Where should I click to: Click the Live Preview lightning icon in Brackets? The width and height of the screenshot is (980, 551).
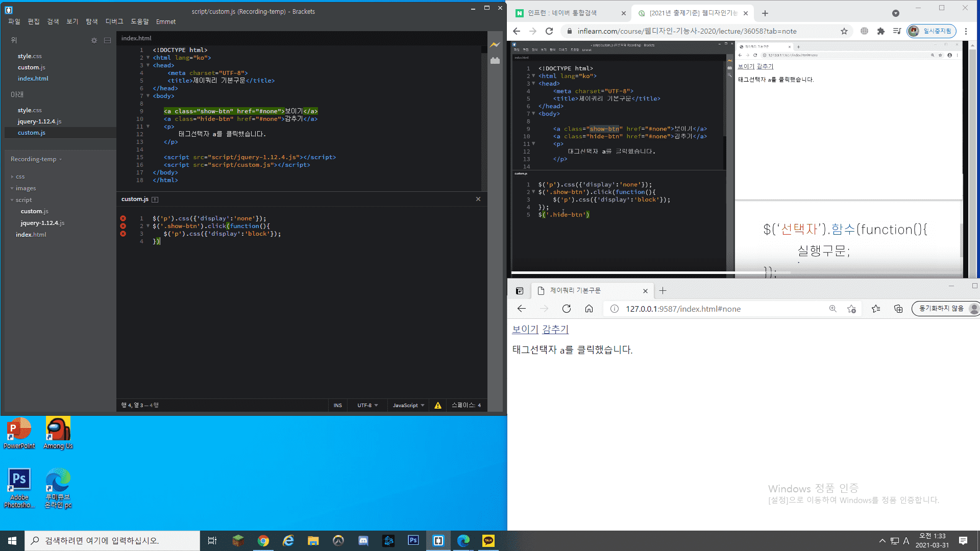[x=495, y=45]
